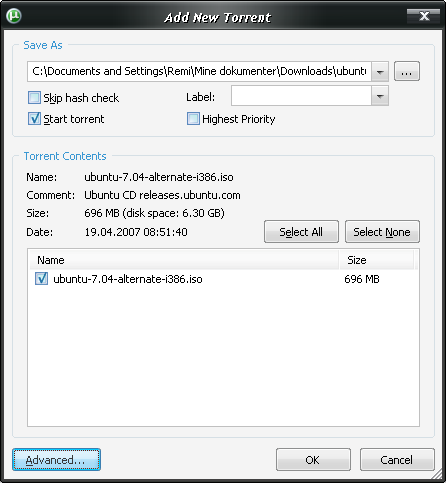Open the Label dropdown arrow
The width and height of the screenshot is (446, 483).
[380, 96]
